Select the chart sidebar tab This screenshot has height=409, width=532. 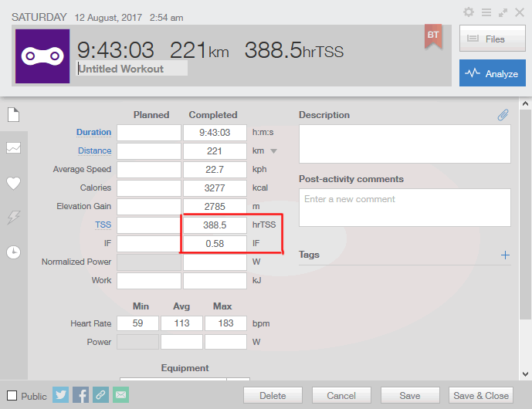click(x=14, y=147)
